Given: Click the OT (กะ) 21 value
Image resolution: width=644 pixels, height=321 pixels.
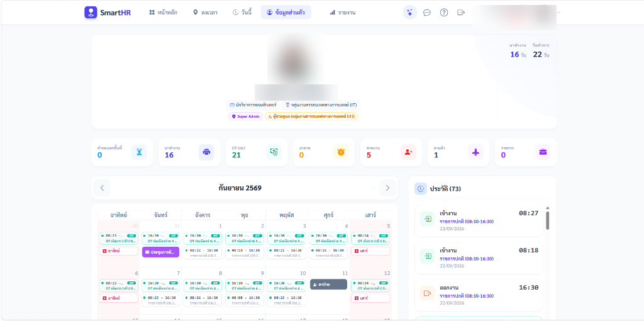Looking at the screenshot, I should click(x=236, y=155).
